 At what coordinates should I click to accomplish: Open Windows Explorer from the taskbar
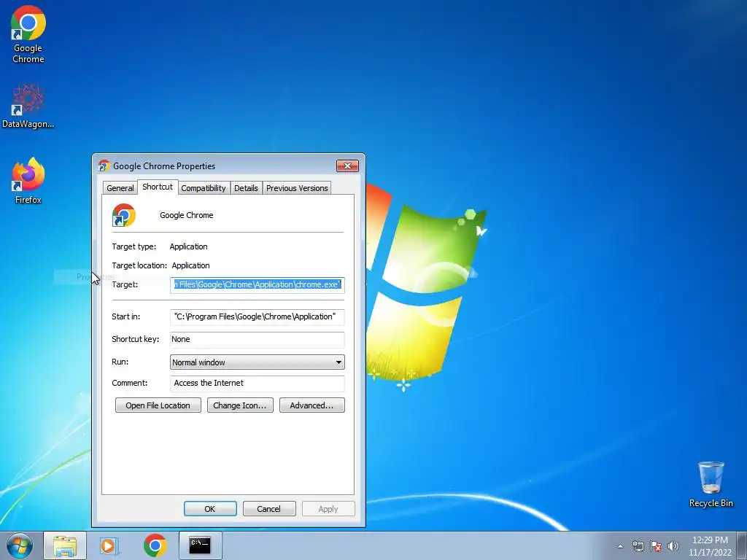[x=65, y=545]
